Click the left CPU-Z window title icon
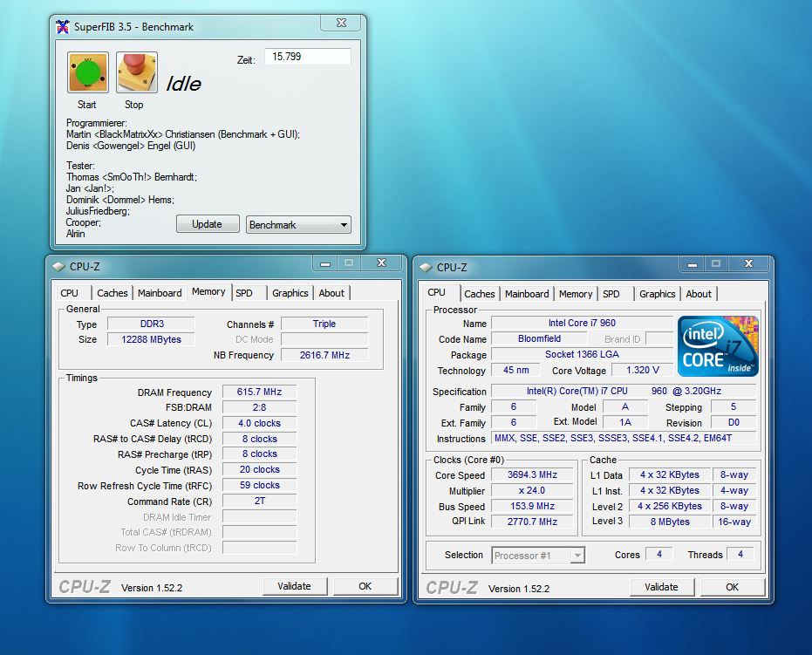 pos(58,267)
